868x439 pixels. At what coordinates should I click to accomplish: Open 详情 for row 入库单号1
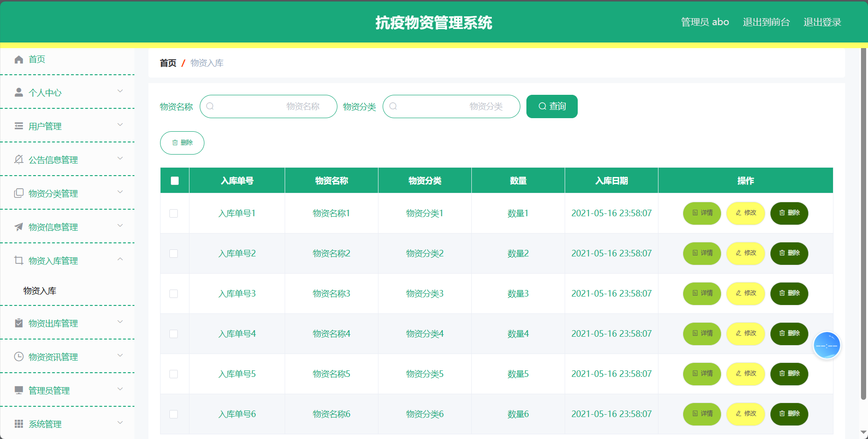[702, 213]
